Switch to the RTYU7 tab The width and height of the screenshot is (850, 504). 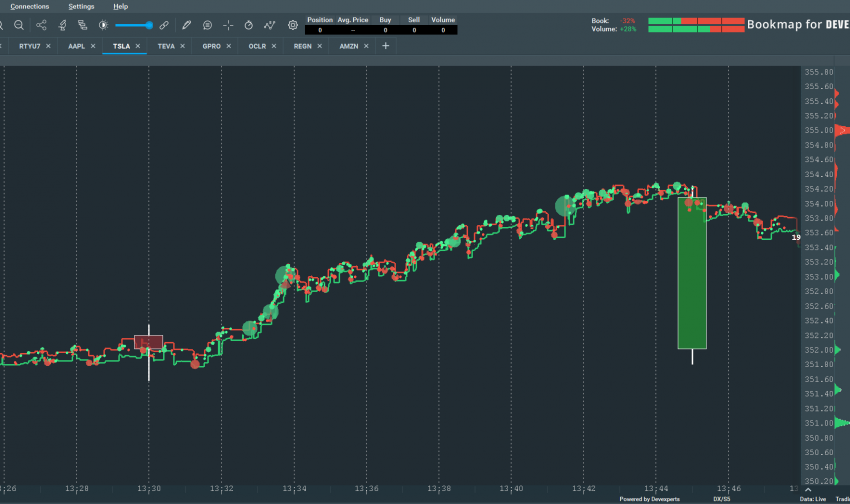[30, 46]
